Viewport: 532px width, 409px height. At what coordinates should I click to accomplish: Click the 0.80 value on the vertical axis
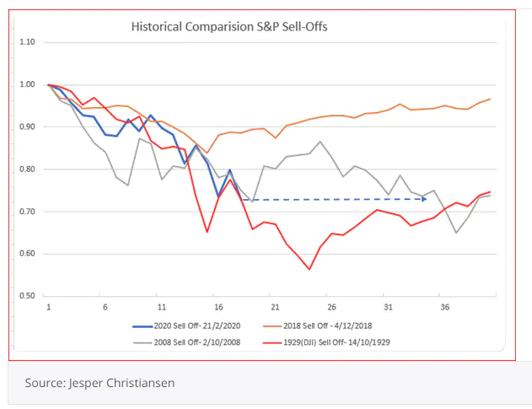(25, 170)
